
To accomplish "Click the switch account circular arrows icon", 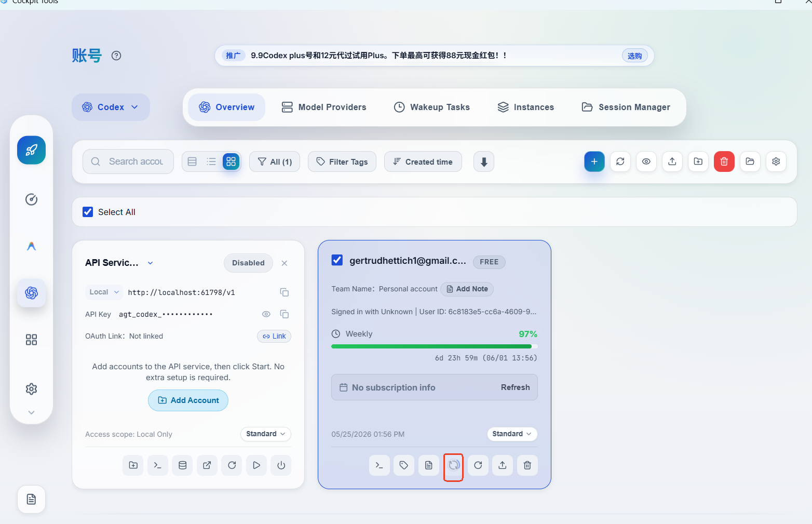I will pyautogui.click(x=454, y=465).
